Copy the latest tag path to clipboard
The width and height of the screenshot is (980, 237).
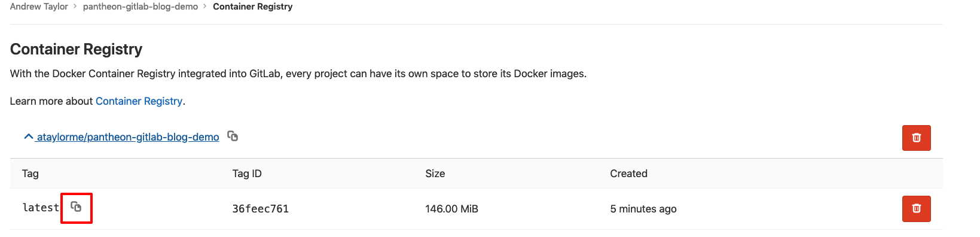(76, 207)
